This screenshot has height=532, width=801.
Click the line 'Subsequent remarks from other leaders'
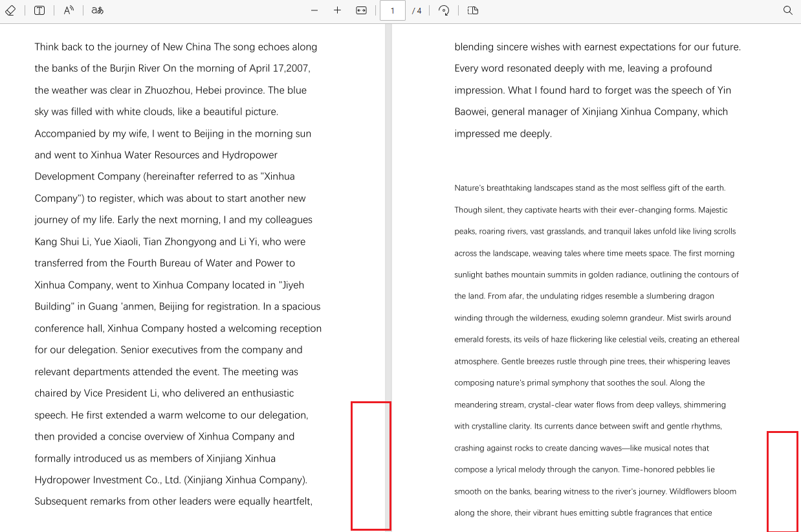coord(174,501)
